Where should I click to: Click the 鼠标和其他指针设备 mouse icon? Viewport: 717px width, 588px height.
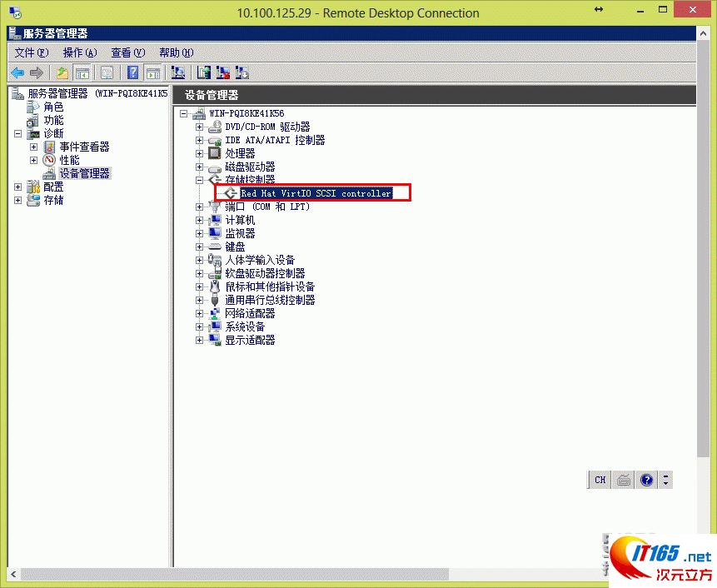(x=215, y=287)
